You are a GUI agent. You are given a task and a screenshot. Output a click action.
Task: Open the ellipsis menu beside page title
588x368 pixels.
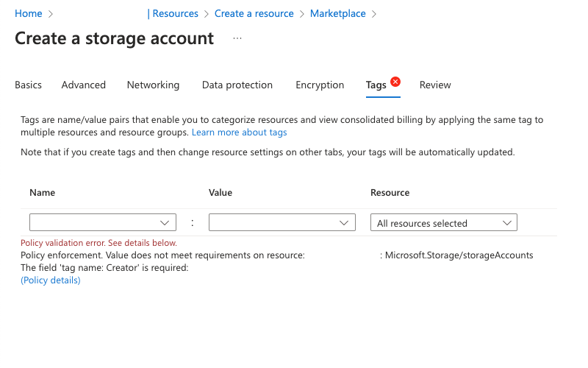coord(237,38)
